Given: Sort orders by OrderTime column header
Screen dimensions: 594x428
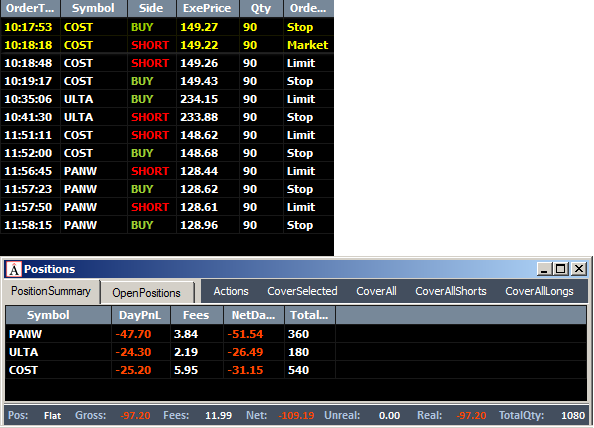Looking at the screenshot, I should (30, 8).
